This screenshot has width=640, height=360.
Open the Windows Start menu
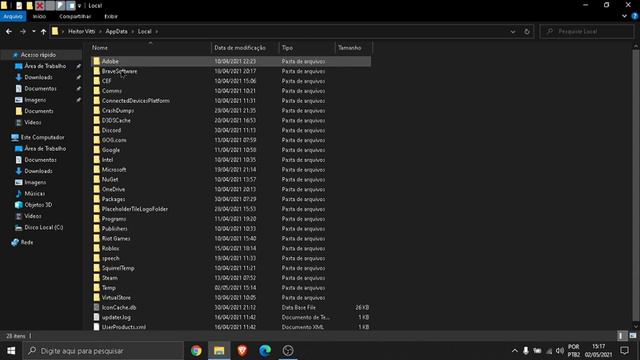click(11, 351)
